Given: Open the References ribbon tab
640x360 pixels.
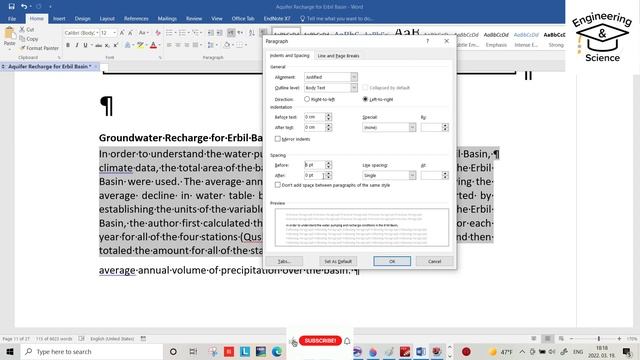Looking at the screenshot, I should (136, 18).
